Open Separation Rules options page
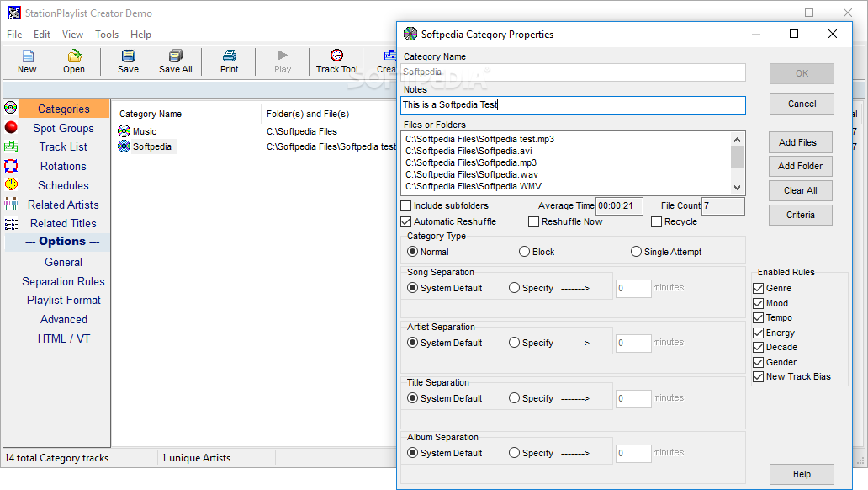Viewport: 868px width, 490px height. 64,281
